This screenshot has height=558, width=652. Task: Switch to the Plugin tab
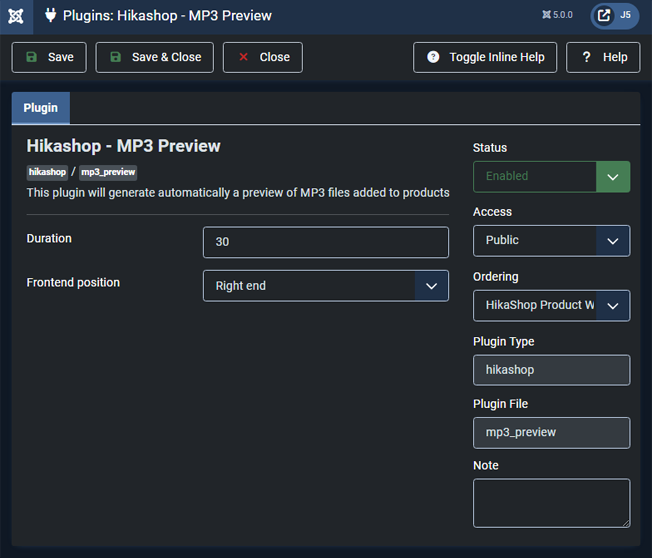[x=41, y=108]
